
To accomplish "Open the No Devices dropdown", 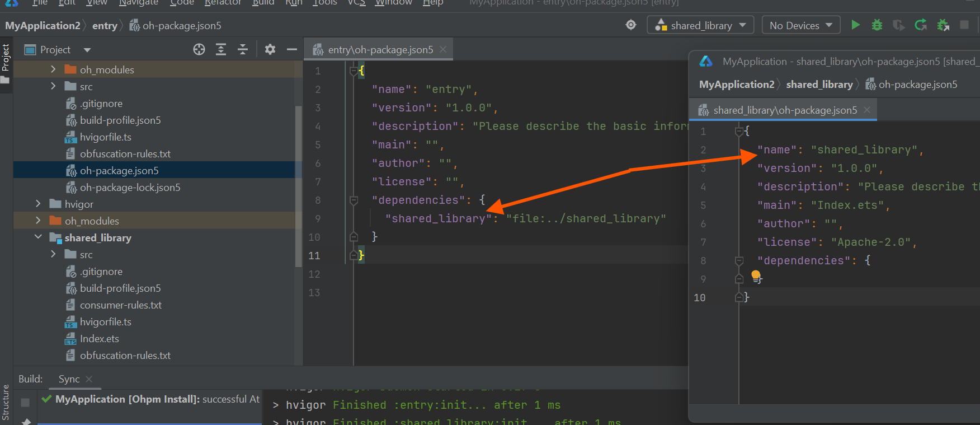I will [800, 25].
